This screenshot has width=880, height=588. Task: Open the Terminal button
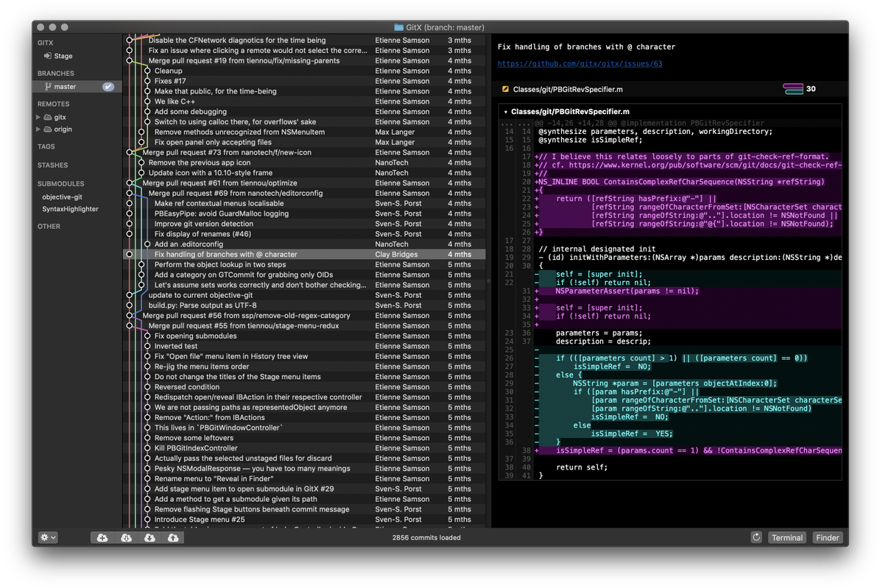coord(786,537)
